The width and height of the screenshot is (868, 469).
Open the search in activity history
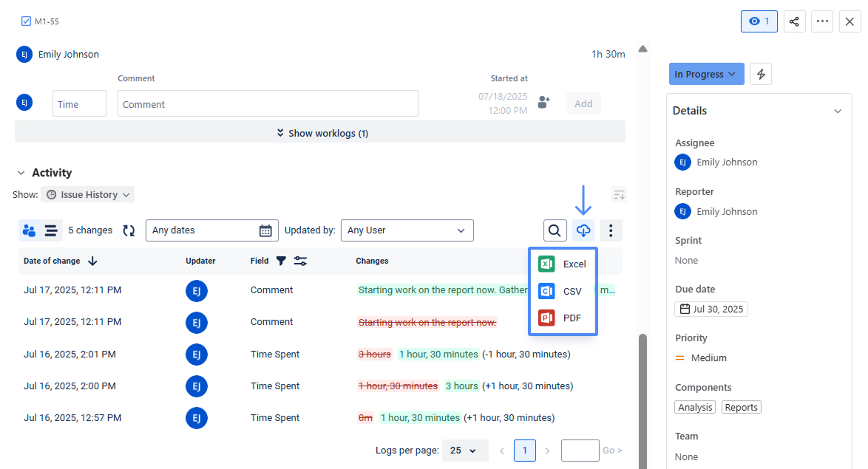pyautogui.click(x=555, y=230)
